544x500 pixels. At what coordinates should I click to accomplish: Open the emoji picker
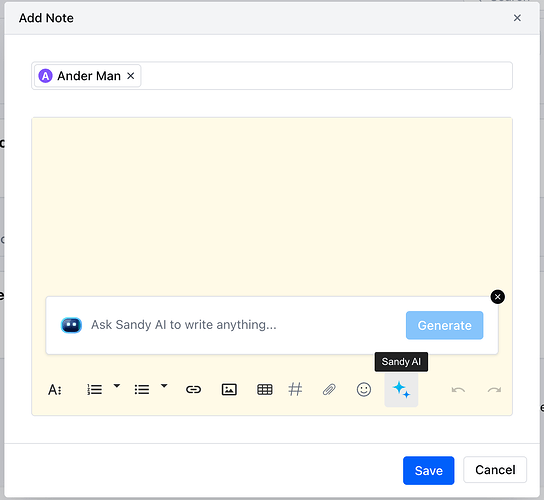364,389
